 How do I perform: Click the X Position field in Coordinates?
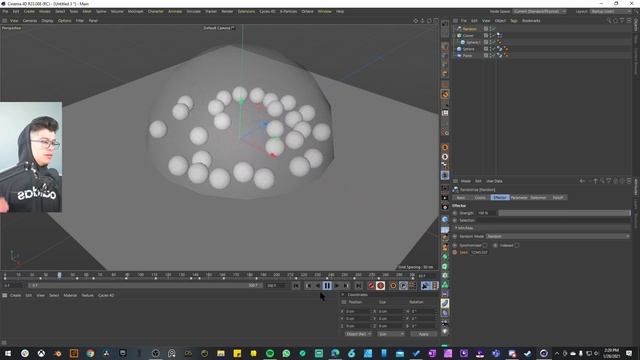click(358, 311)
